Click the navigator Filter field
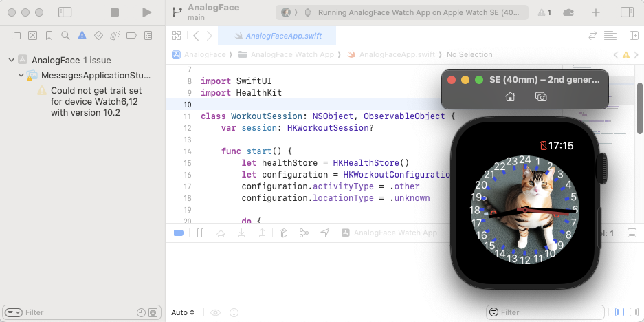 82,312
